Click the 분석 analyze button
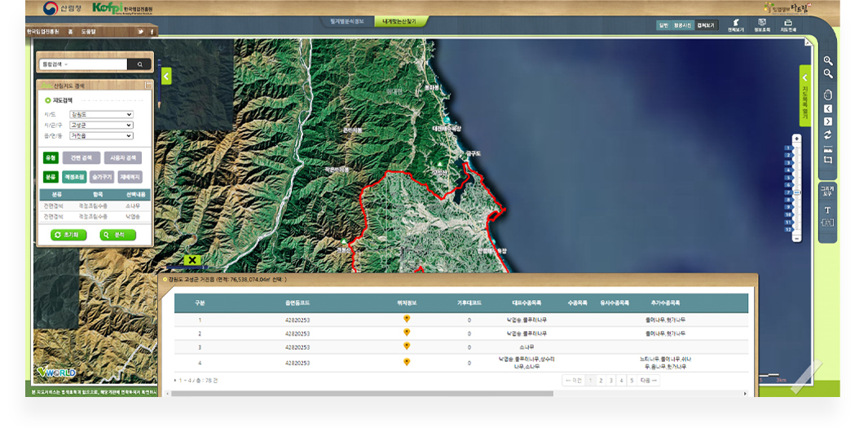 point(118,235)
